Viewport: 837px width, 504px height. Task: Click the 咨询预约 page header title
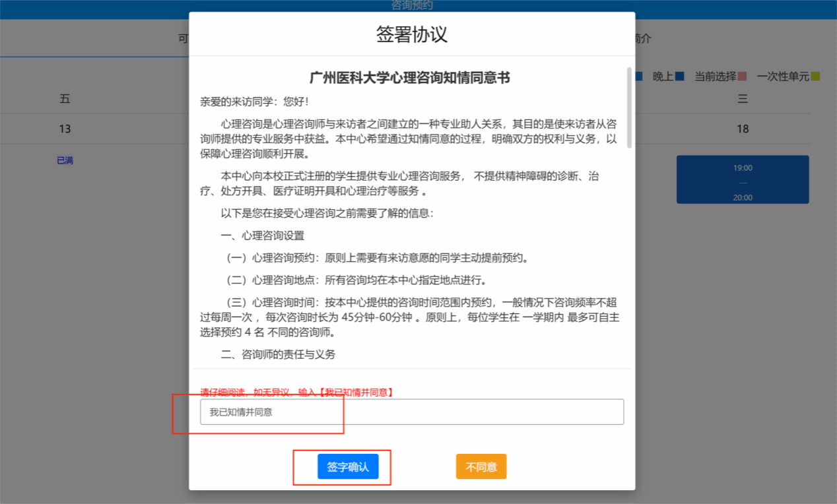pos(412,6)
